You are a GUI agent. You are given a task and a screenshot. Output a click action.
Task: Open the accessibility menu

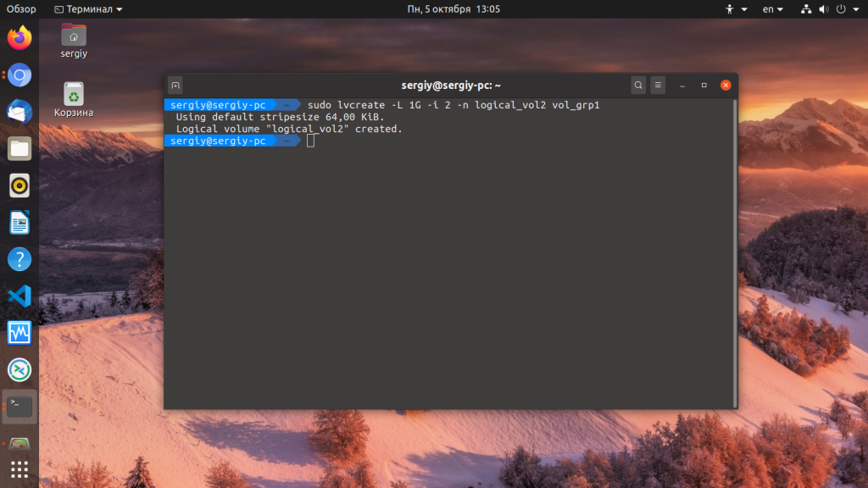click(x=736, y=8)
